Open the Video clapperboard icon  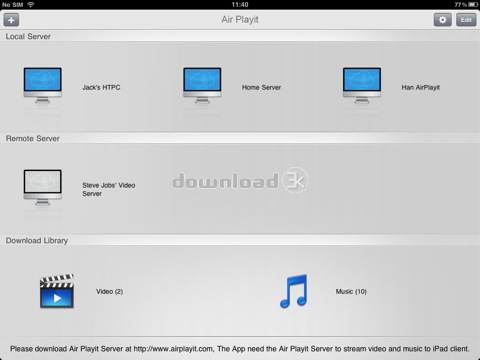pos(57,291)
